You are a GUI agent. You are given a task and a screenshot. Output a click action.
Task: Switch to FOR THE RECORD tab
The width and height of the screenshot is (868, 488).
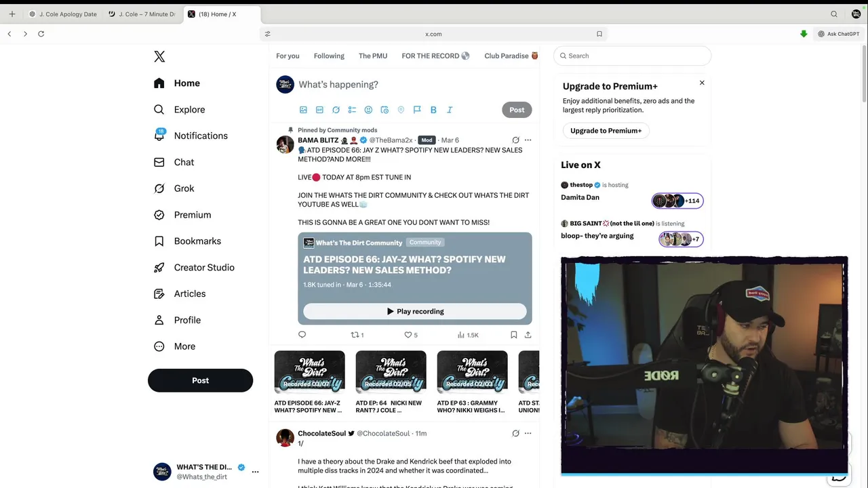tap(435, 56)
